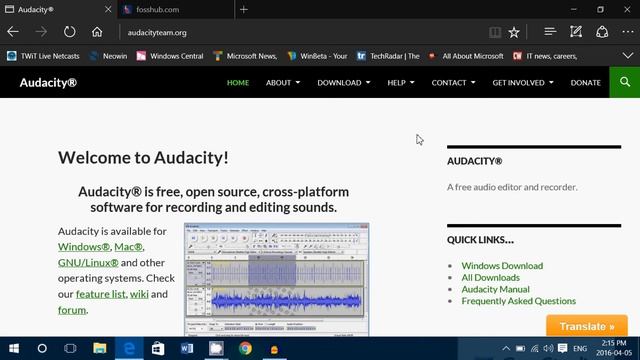
Task: Expand the HELP dropdown menu
Action: pos(401,82)
